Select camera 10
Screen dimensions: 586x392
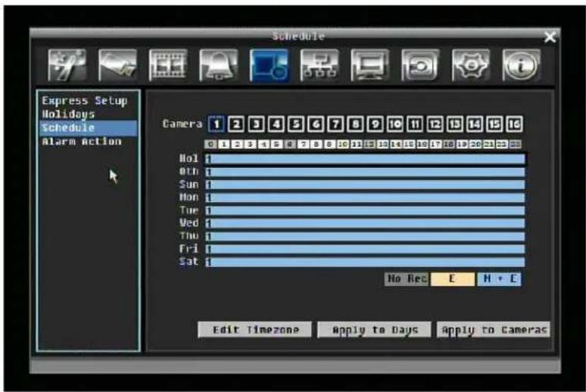[395, 124]
